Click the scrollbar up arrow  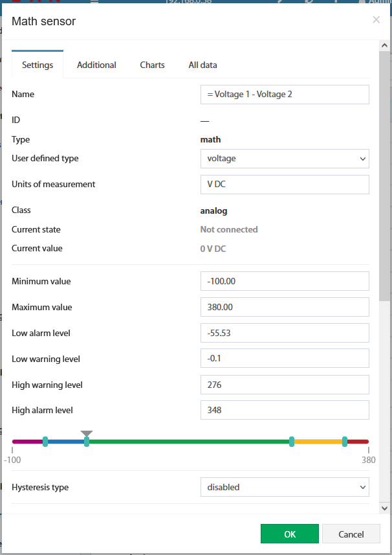tap(384, 45)
